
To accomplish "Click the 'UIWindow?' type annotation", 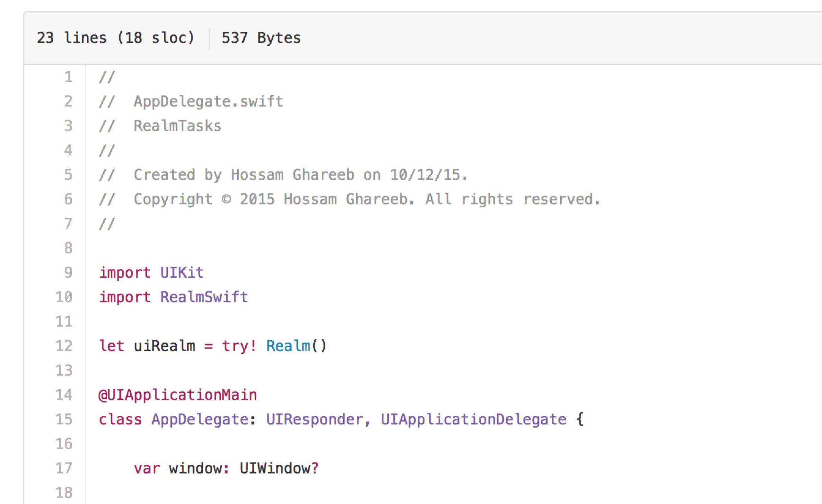I will [279, 468].
